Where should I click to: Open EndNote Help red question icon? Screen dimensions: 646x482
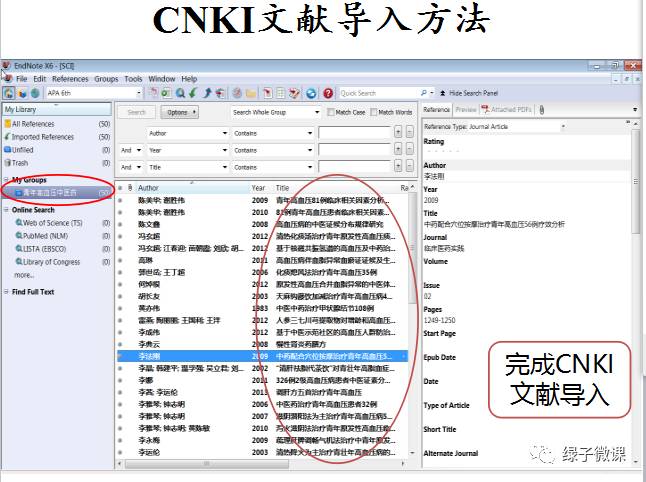pos(328,93)
